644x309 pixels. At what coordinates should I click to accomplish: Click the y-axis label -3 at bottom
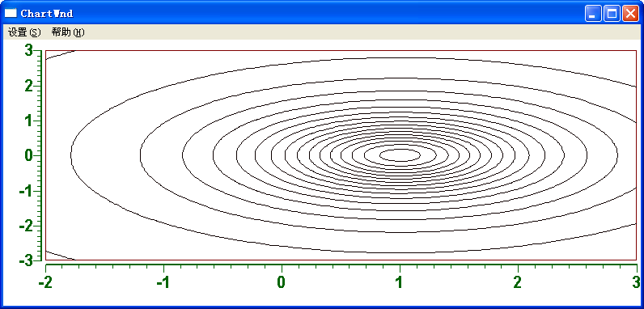point(25,260)
